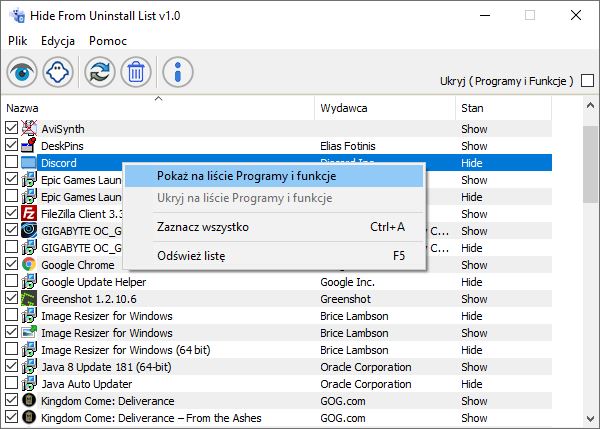Select Image Resizer for Windows (64 bit)

(126, 350)
